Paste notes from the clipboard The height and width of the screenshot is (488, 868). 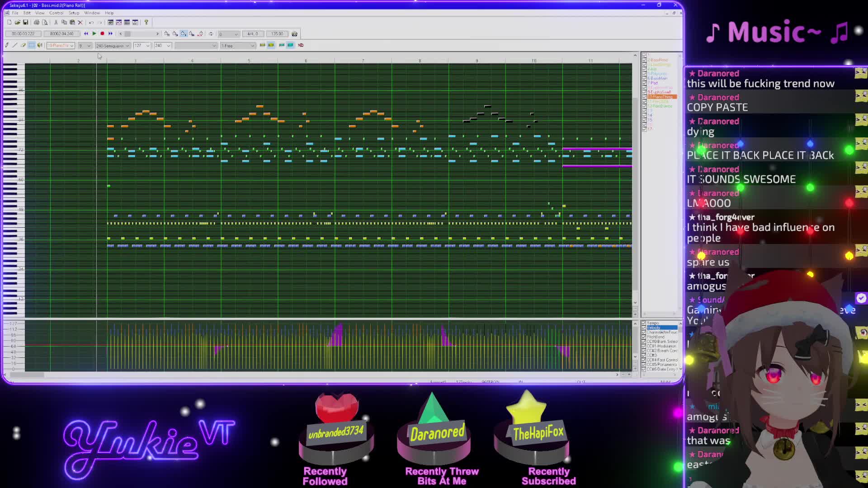pyautogui.click(x=72, y=22)
